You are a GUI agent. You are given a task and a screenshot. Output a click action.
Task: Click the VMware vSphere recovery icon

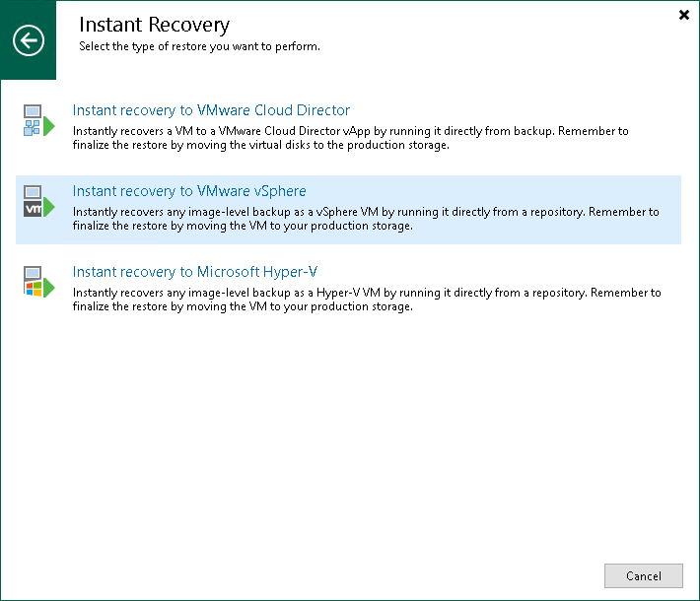(37, 201)
